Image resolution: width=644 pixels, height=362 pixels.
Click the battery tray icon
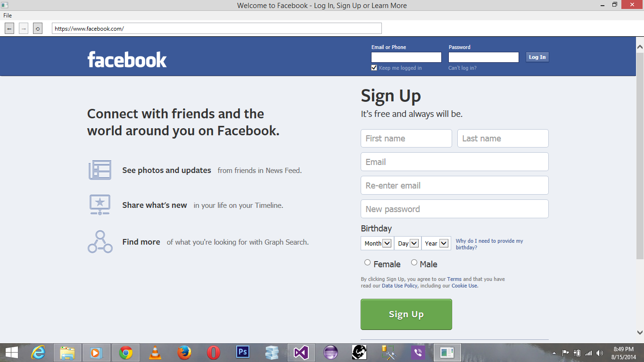pos(577,353)
